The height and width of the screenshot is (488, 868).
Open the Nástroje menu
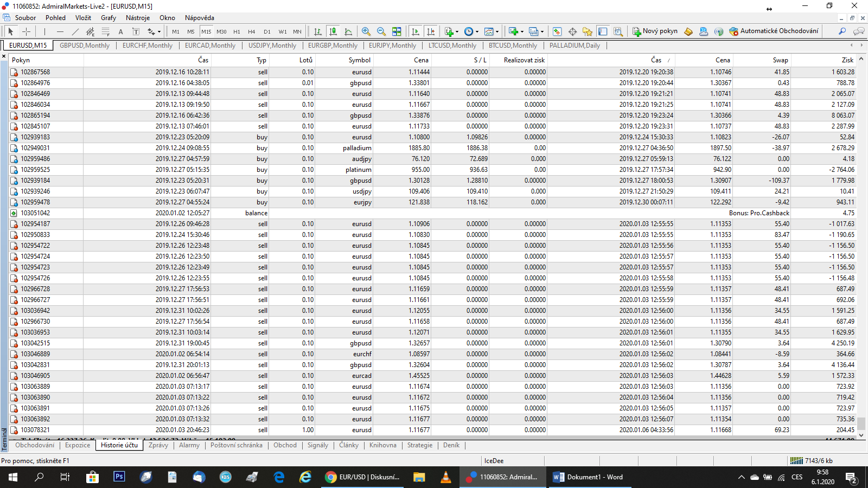coord(138,18)
